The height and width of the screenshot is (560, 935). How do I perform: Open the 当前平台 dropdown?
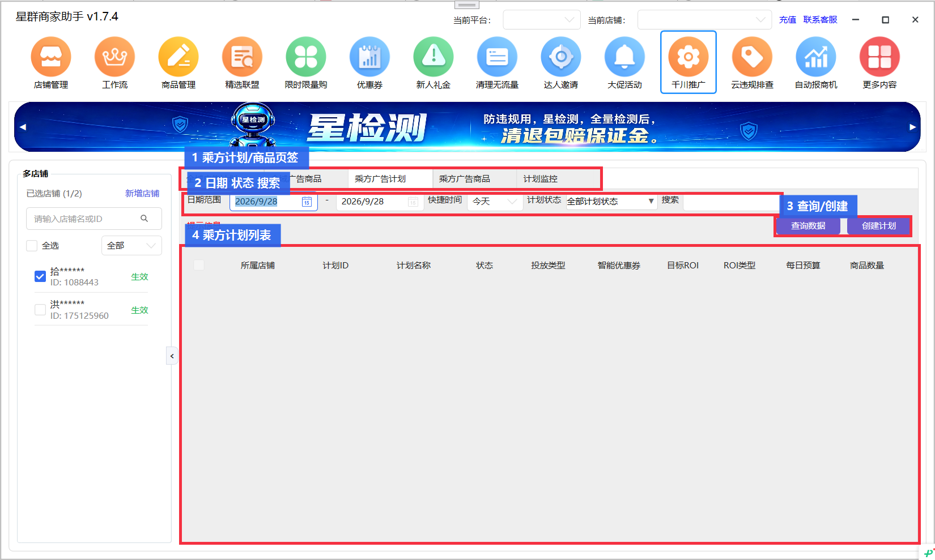[x=542, y=20]
